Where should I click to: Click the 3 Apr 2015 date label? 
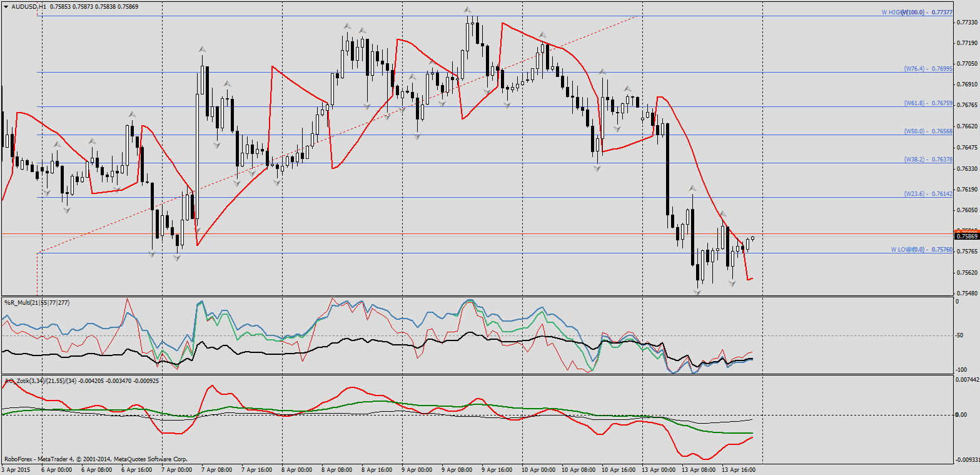pos(16,469)
